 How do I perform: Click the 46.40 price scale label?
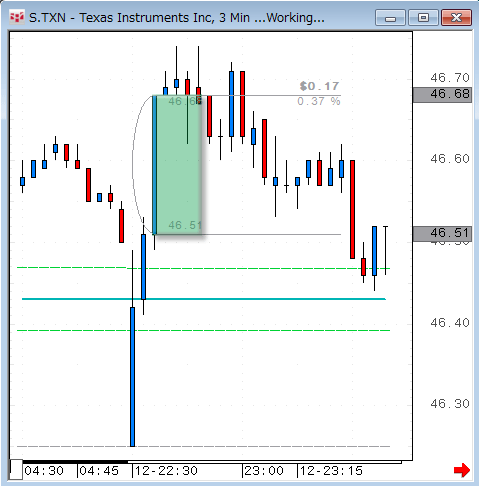click(x=450, y=323)
